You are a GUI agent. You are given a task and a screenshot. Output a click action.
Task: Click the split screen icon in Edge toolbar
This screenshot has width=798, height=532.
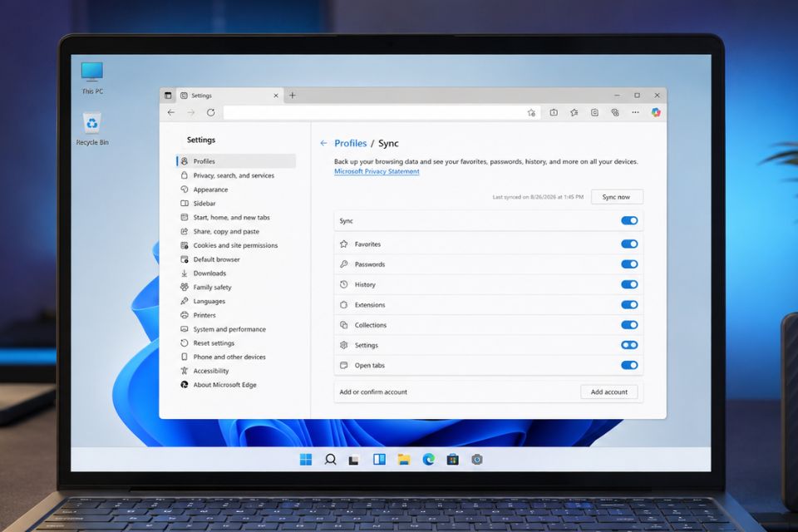pos(554,112)
